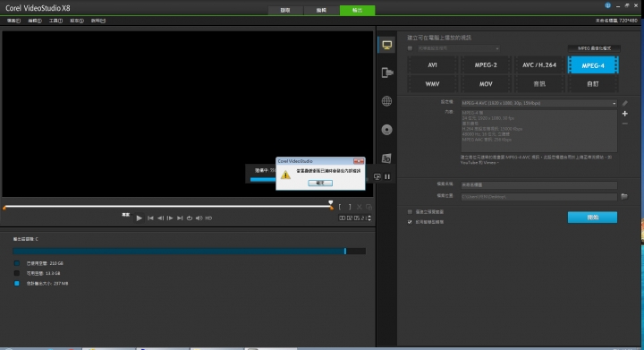Enable the same-as-project-settings checkbox
This screenshot has width=644, height=350.
coord(410,48)
